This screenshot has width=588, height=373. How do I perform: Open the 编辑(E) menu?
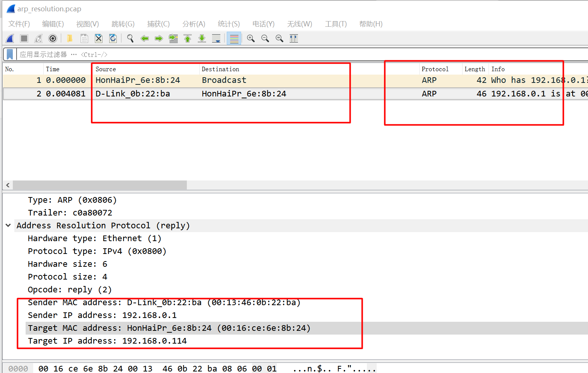tap(53, 24)
